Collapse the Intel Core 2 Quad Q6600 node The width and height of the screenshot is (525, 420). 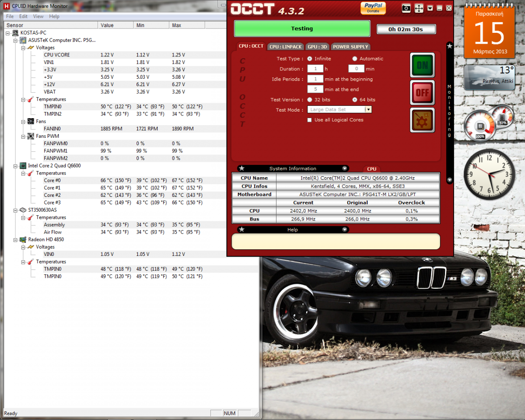tap(15, 166)
